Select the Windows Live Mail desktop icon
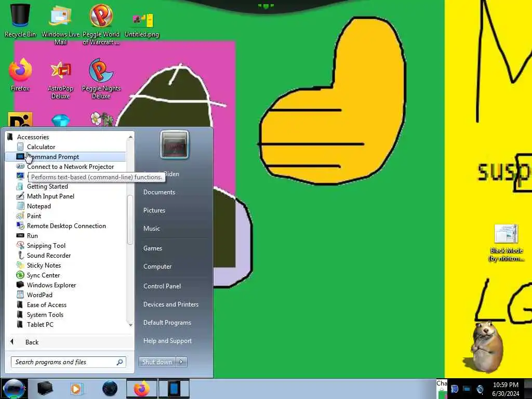The height and width of the screenshot is (399, 532). click(x=60, y=24)
